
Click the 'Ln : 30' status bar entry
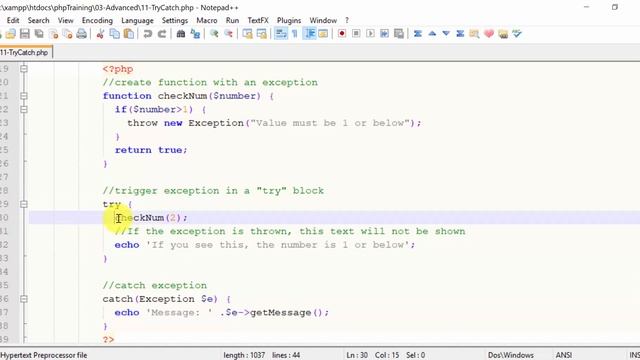pos(357,355)
